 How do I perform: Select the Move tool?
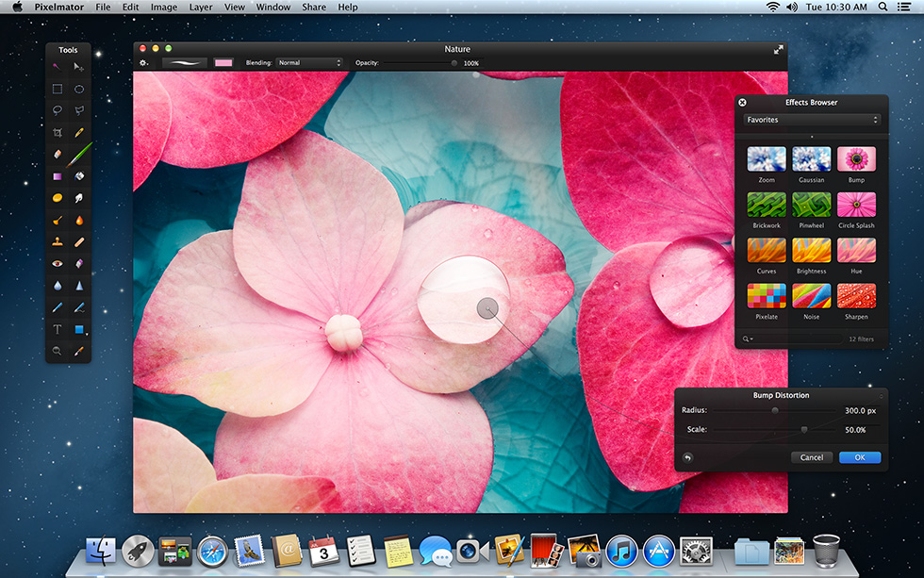[78, 66]
